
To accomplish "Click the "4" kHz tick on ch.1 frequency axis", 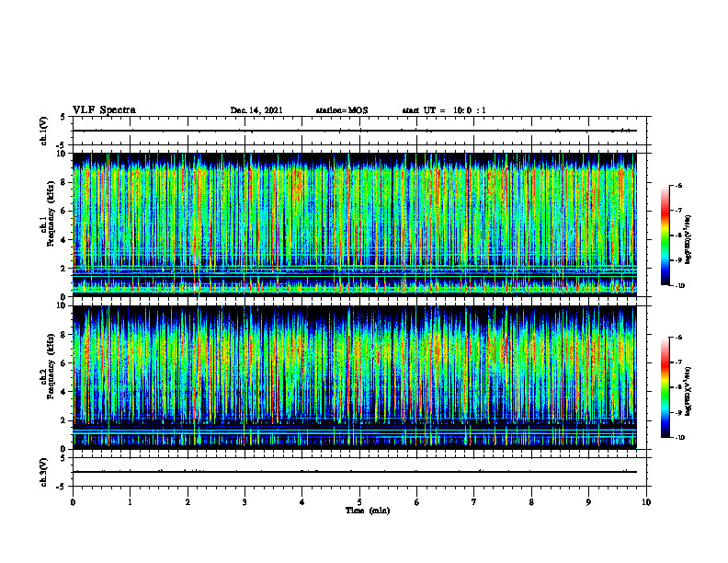I will (64, 240).
